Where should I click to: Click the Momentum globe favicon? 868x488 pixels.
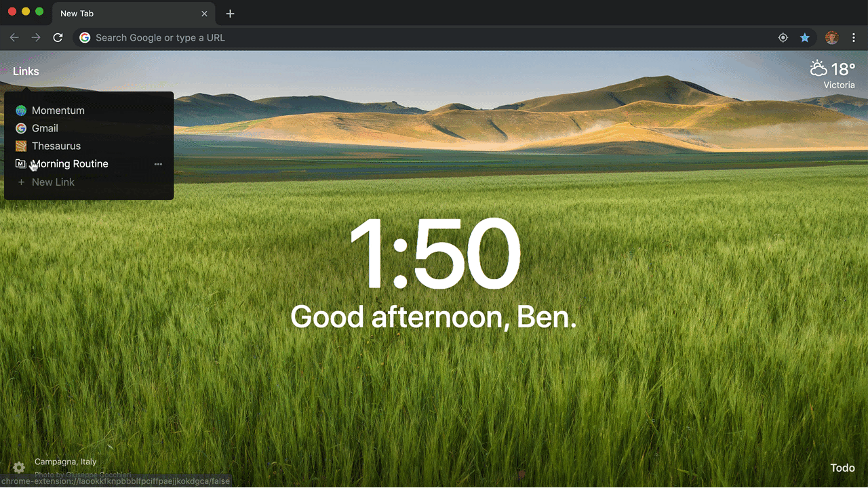[21, 110]
